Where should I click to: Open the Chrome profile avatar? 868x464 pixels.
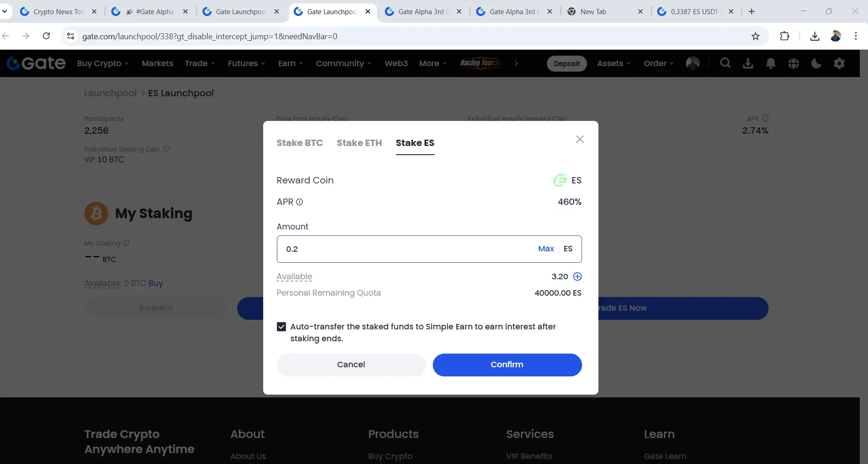[x=836, y=36]
